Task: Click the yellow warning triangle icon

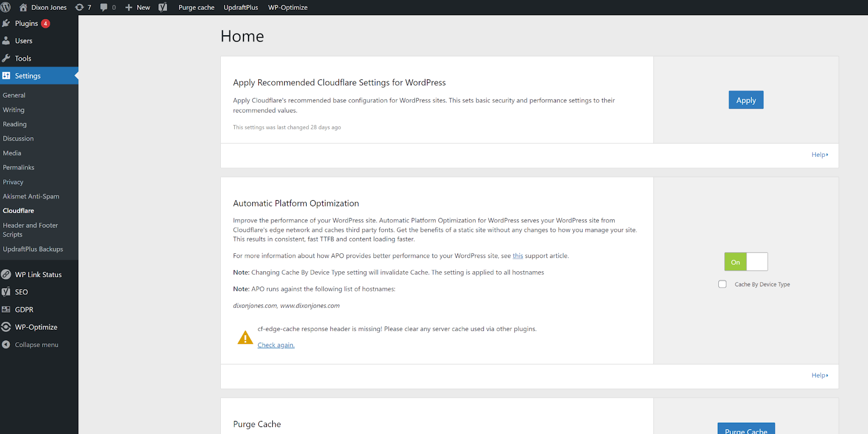Action: (245, 337)
